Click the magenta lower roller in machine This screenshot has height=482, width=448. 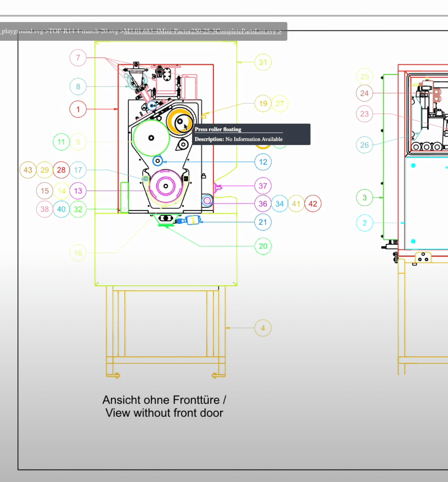click(x=166, y=186)
